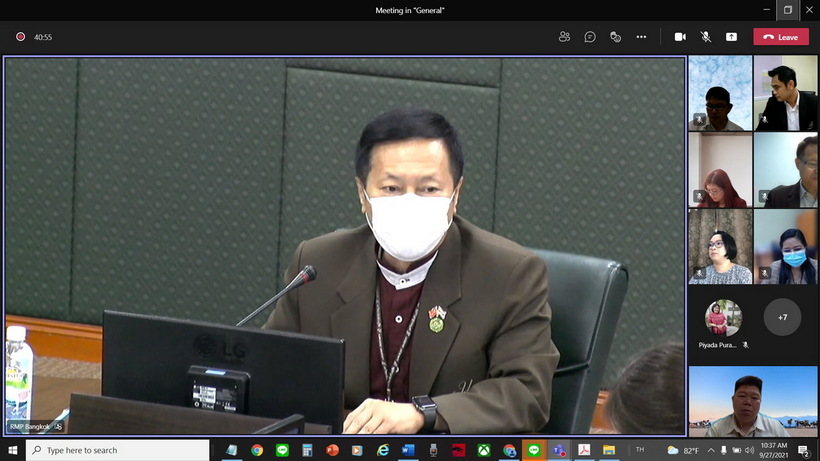Open Google Chrome from the taskbar
Image resolution: width=820 pixels, height=461 pixels.
pyautogui.click(x=257, y=450)
